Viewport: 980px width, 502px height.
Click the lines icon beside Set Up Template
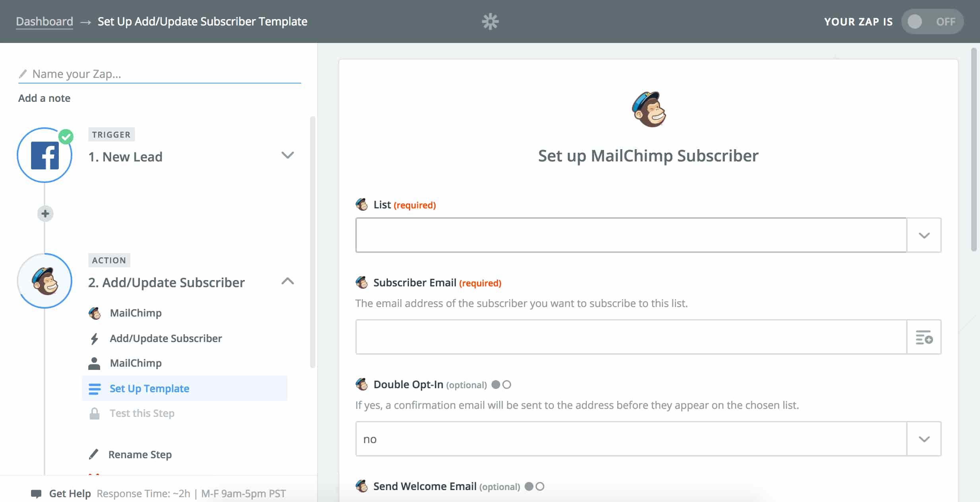pyautogui.click(x=95, y=389)
